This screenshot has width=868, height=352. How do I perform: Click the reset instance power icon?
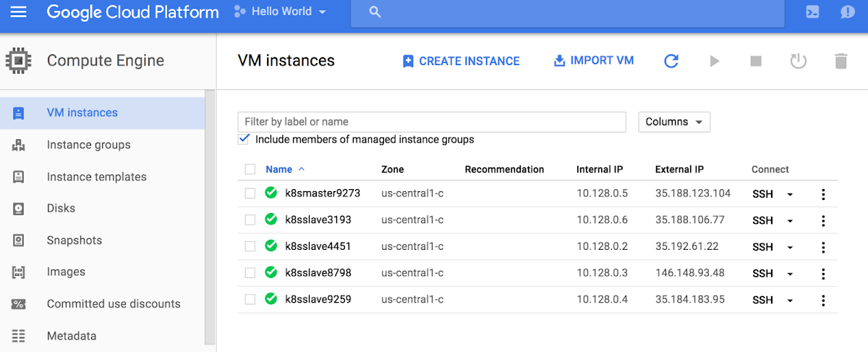coord(798,61)
